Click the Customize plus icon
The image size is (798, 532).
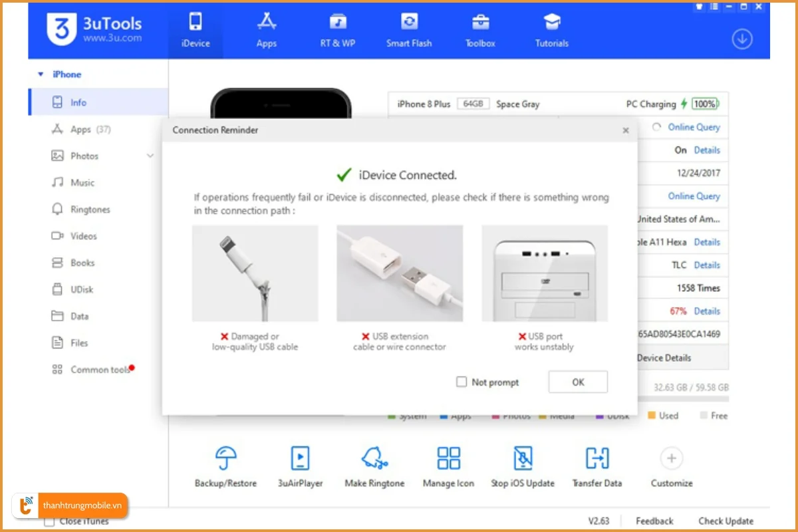point(671,458)
